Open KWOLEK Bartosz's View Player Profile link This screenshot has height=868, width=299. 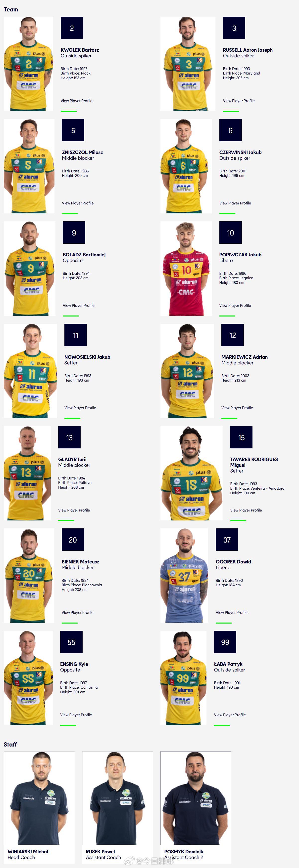tap(76, 101)
